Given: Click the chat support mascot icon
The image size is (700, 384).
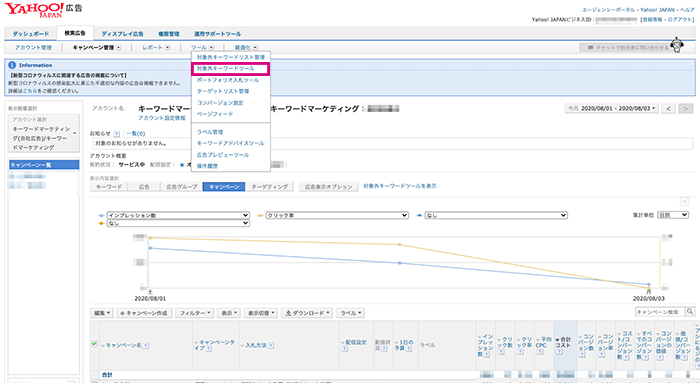Looking at the screenshot, I should pyautogui.click(x=678, y=45).
